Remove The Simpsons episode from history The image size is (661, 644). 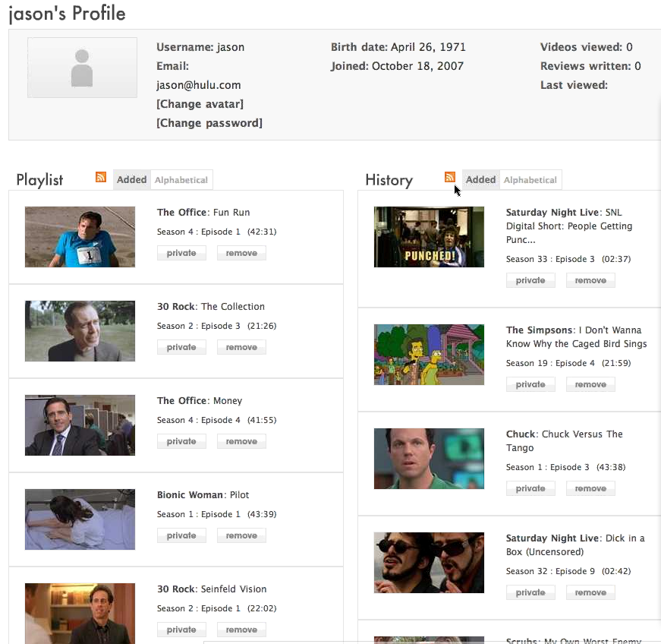point(590,384)
